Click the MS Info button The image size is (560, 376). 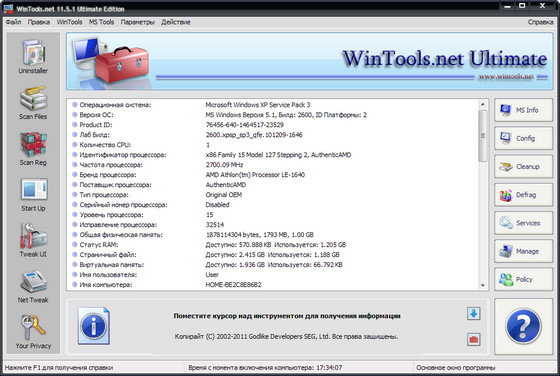click(x=524, y=110)
